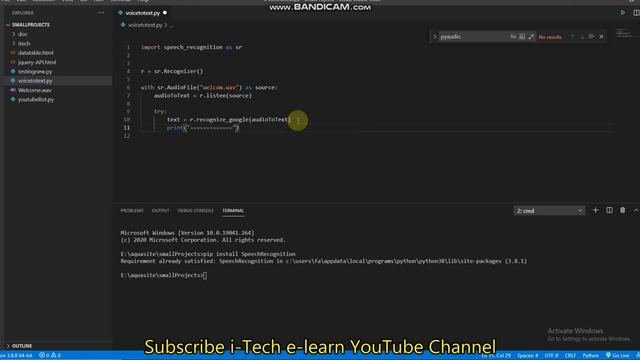The image size is (640, 360).
Task: Maximize the panel with the up chevron
Action: [x=636, y=210]
